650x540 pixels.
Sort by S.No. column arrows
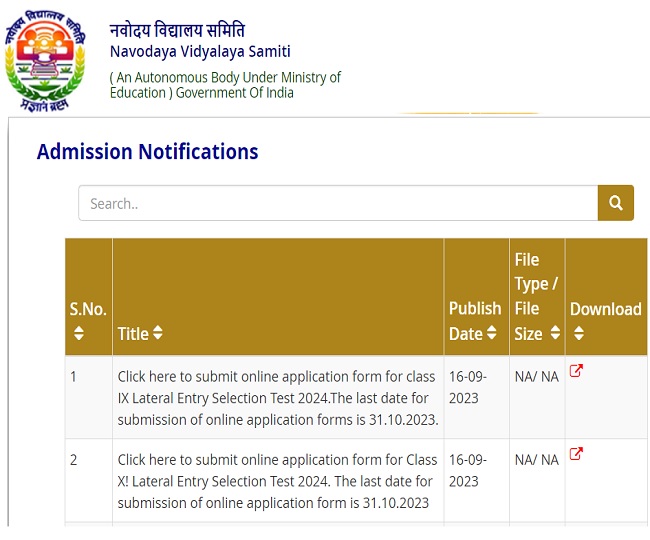[x=80, y=334]
